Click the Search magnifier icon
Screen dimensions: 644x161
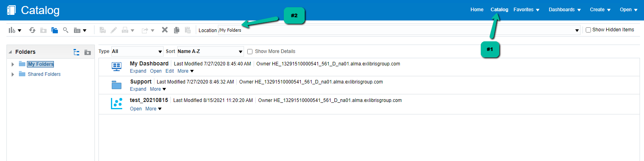point(66,30)
